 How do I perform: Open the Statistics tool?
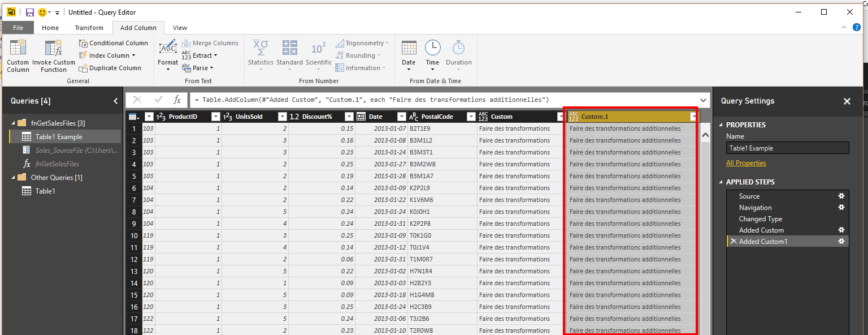click(x=261, y=49)
